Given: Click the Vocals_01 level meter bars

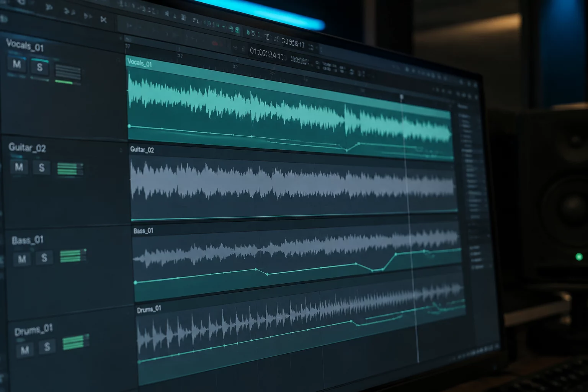Looking at the screenshot, I should click(68, 74).
